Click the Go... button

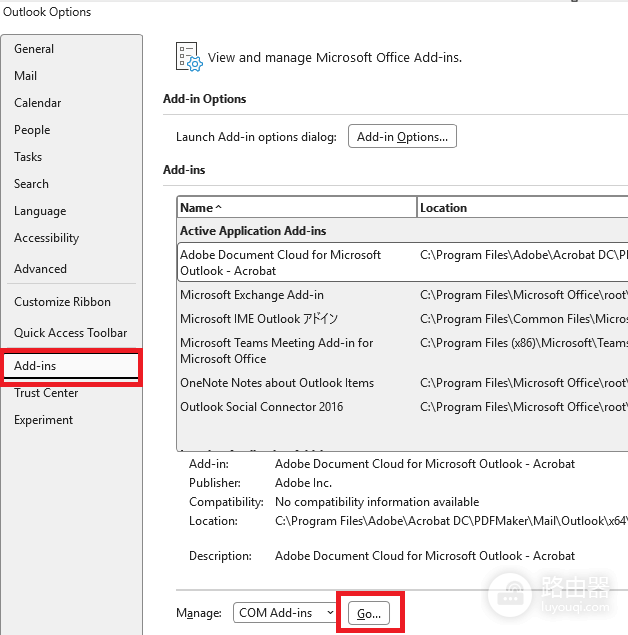369,614
